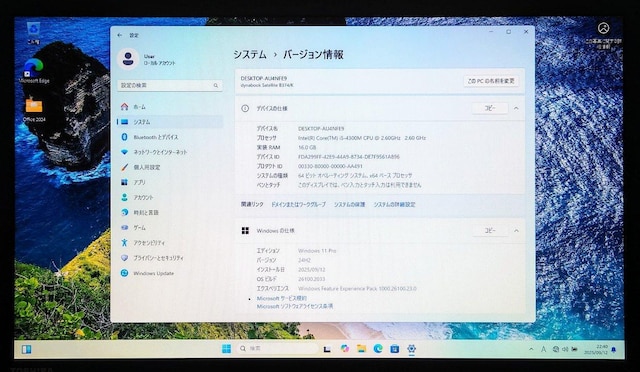Viewport: 640px width, 372px height.
Task: Click the Spotlight picture info desktop icon
Action: click(x=603, y=35)
